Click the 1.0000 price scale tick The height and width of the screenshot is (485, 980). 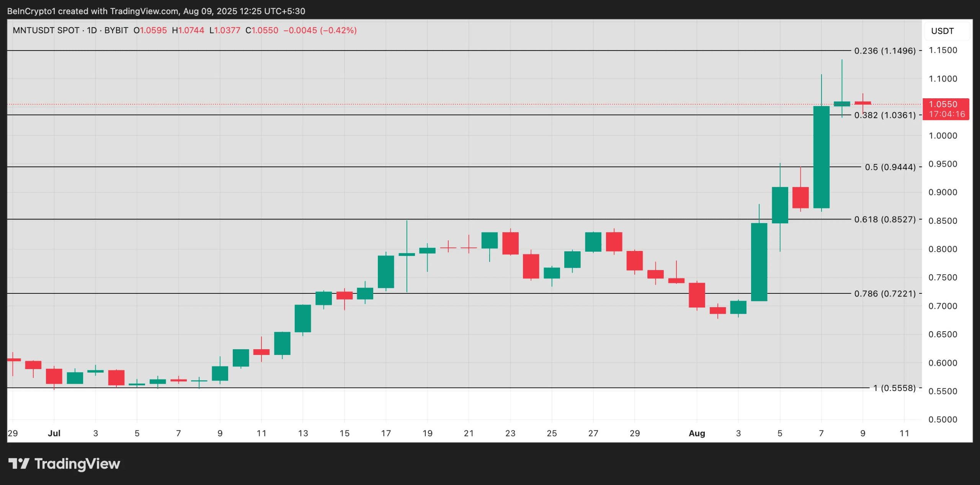click(x=942, y=136)
